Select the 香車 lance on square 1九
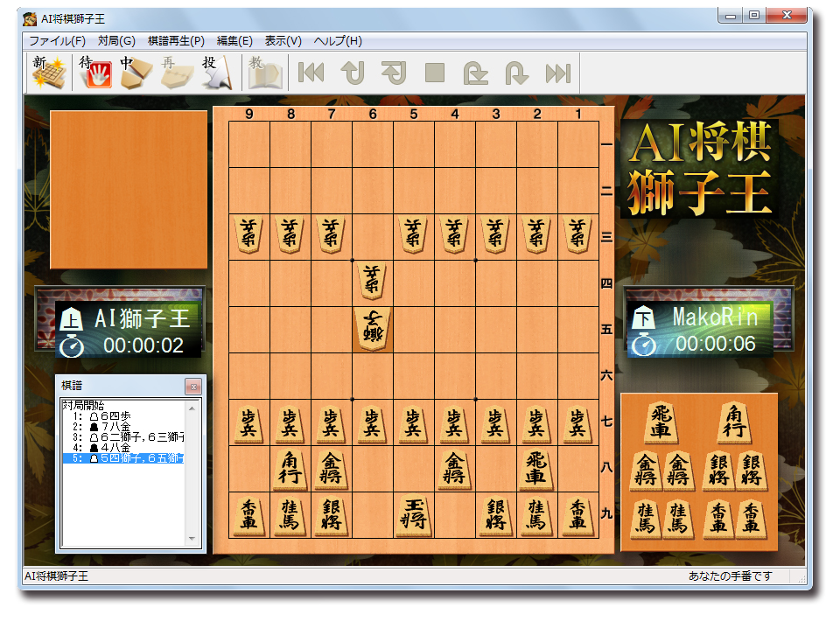840x621 pixels. tap(577, 515)
